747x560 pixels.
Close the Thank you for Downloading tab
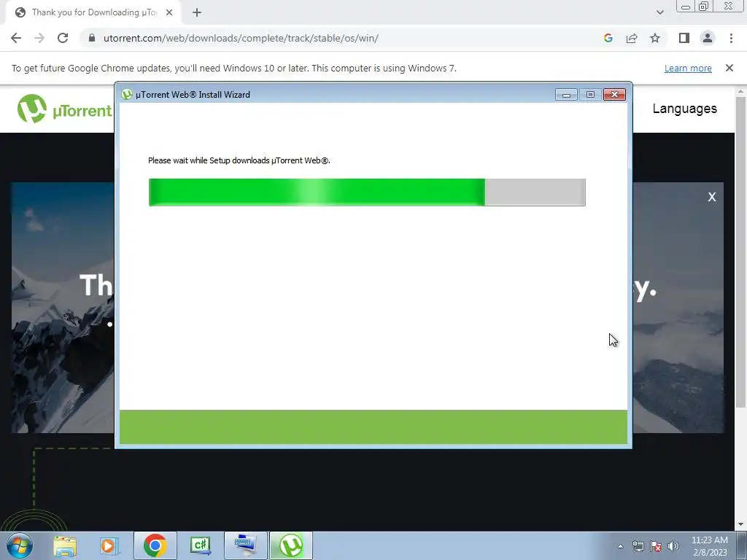pos(169,12)
